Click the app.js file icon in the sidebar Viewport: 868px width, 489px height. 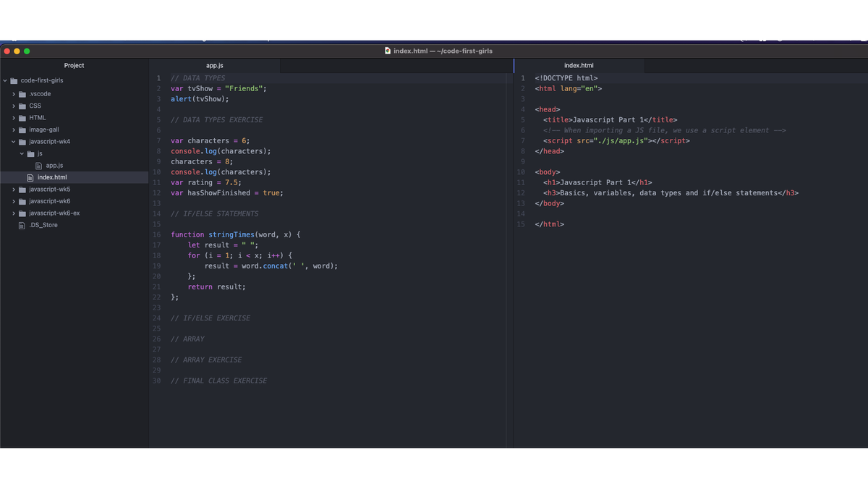tap(38, 165)
